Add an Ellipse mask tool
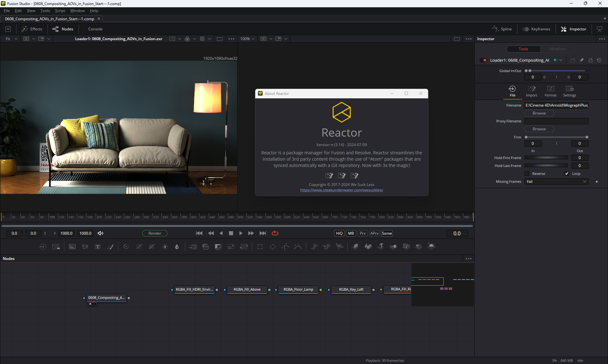 tap(273, 247)
